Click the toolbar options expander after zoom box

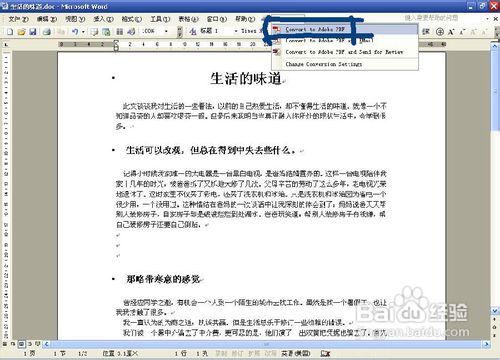[x=180, y=32]
